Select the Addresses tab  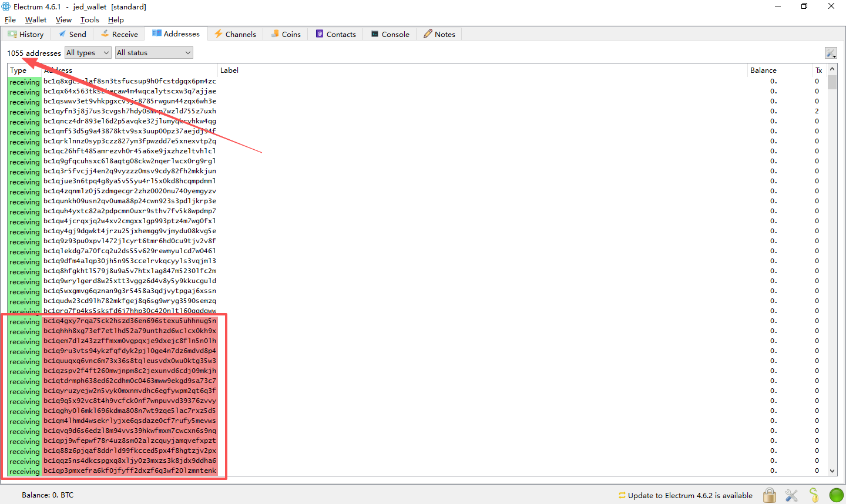[176, 33]
